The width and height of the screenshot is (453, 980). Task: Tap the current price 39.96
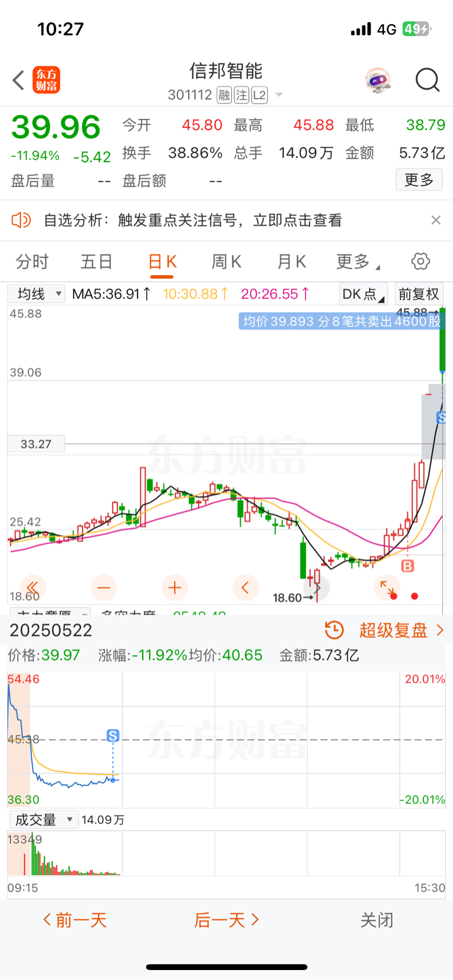pyautogui.click(x=56, y=127)
